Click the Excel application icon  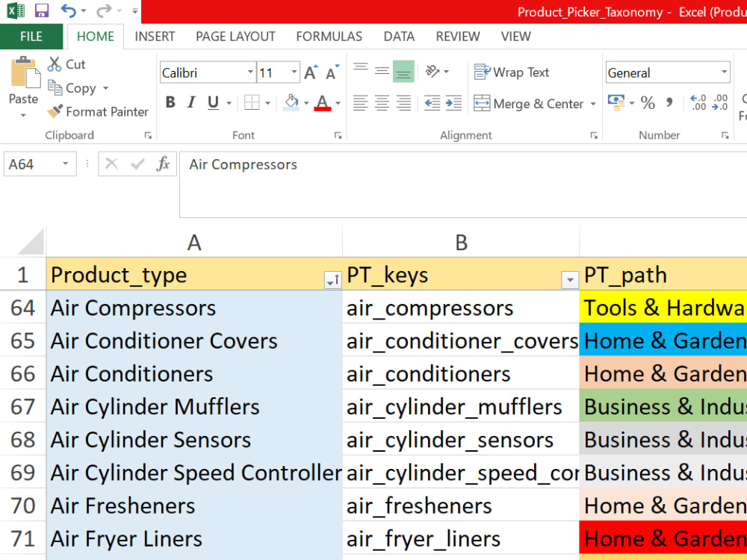[16, 10]
